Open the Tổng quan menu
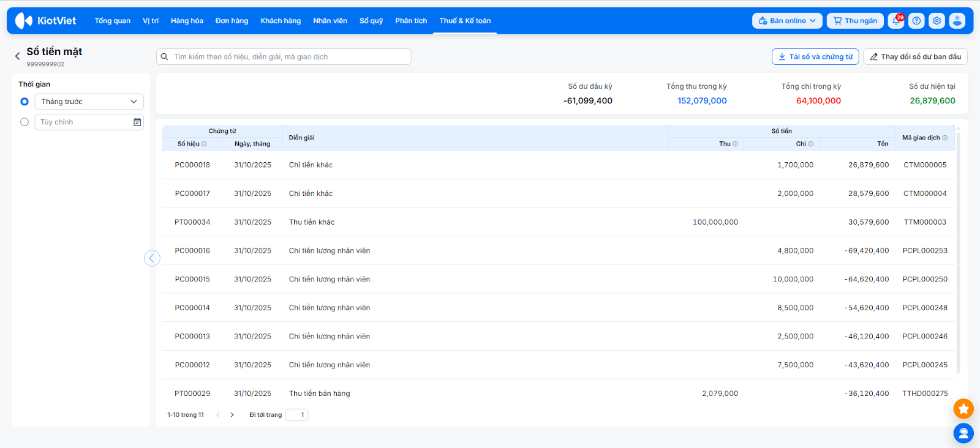This screenshot has height=448, width=980. (113, 21)
